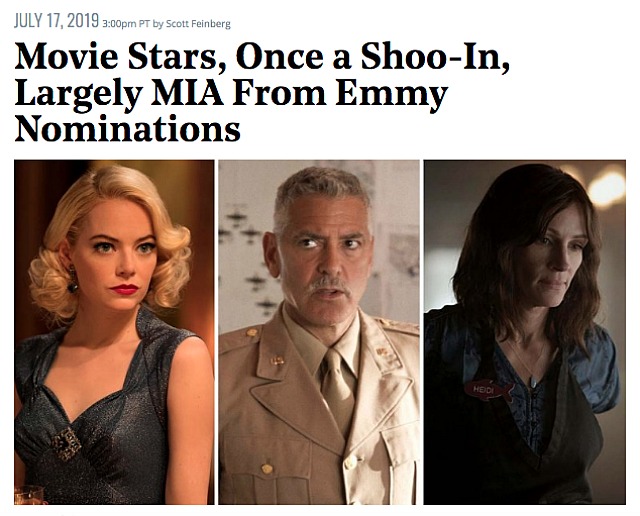The image size is (640, 516).
Task: Click the word Nominations in the headline
Action: [127, 128]
